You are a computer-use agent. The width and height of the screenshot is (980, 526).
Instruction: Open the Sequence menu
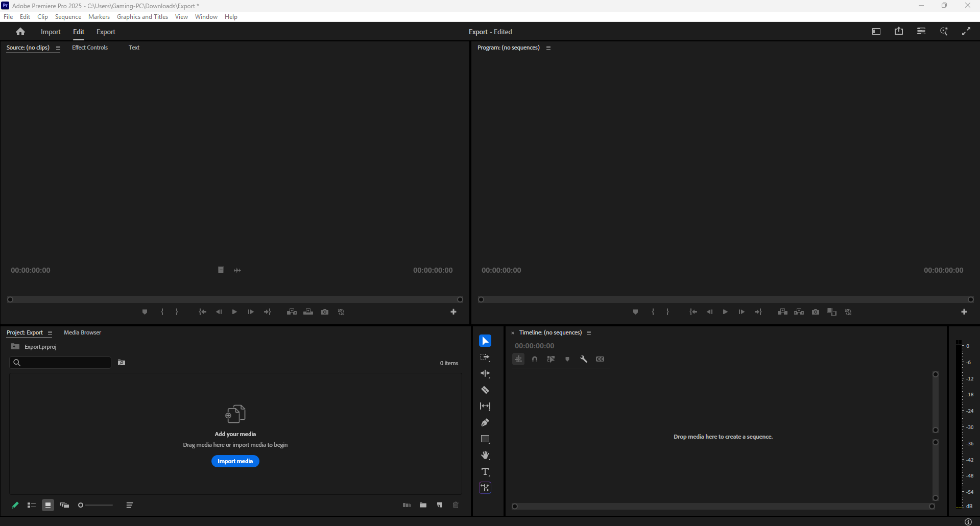point(68,17)
